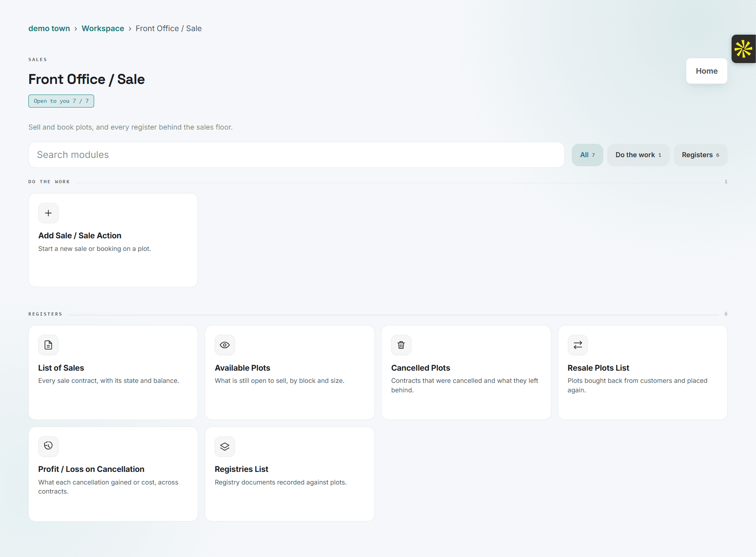This screenshot has width=756, height=557.
Task: Open Profit / Loss on Cancellation title
Action: (91, 469)
